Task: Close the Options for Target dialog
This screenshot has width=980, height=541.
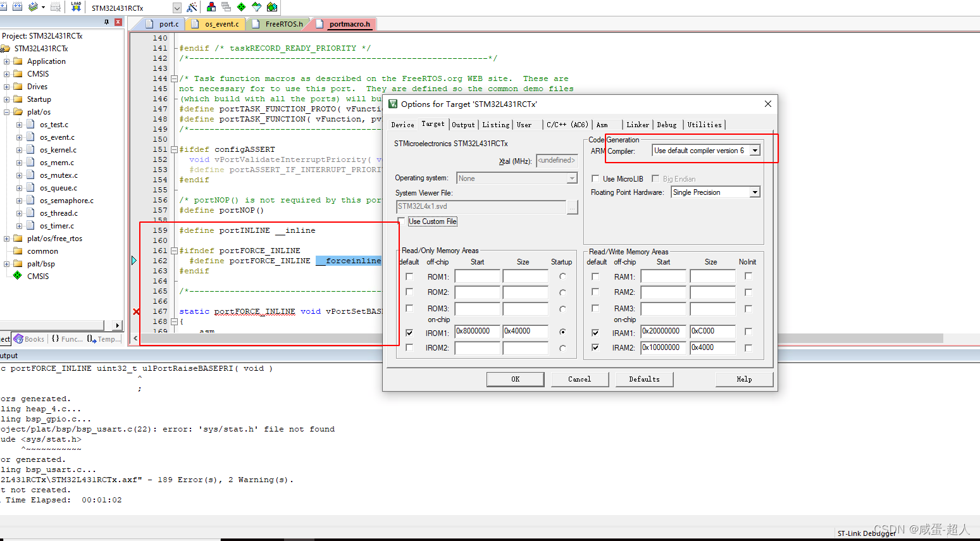Action: tap(767, 104)
